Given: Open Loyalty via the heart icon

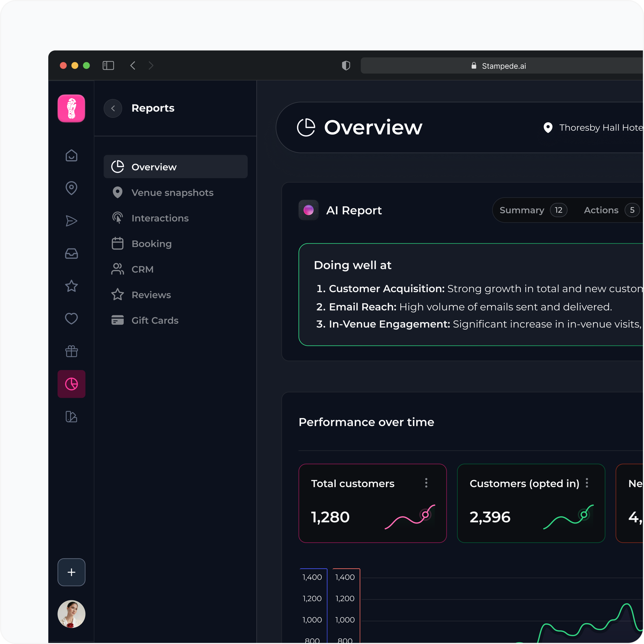Looking at the screenshot, I should (x=71, y=319).
